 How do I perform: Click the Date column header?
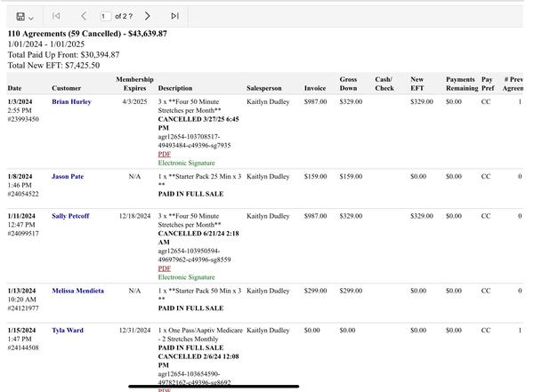click(x=15, y=88)
